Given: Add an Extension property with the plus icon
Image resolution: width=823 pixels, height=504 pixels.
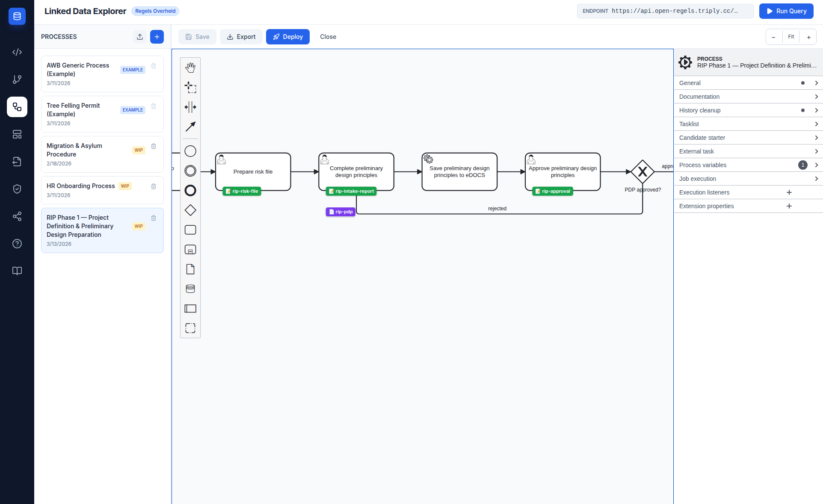Looking at the screenshot, I should click(789, 206).
